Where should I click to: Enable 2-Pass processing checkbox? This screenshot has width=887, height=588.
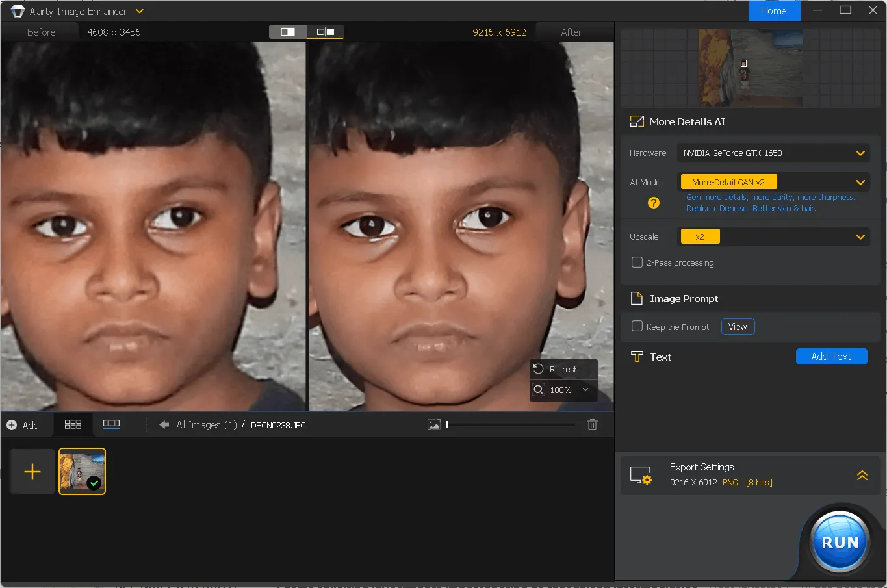[x=637, y=262]
